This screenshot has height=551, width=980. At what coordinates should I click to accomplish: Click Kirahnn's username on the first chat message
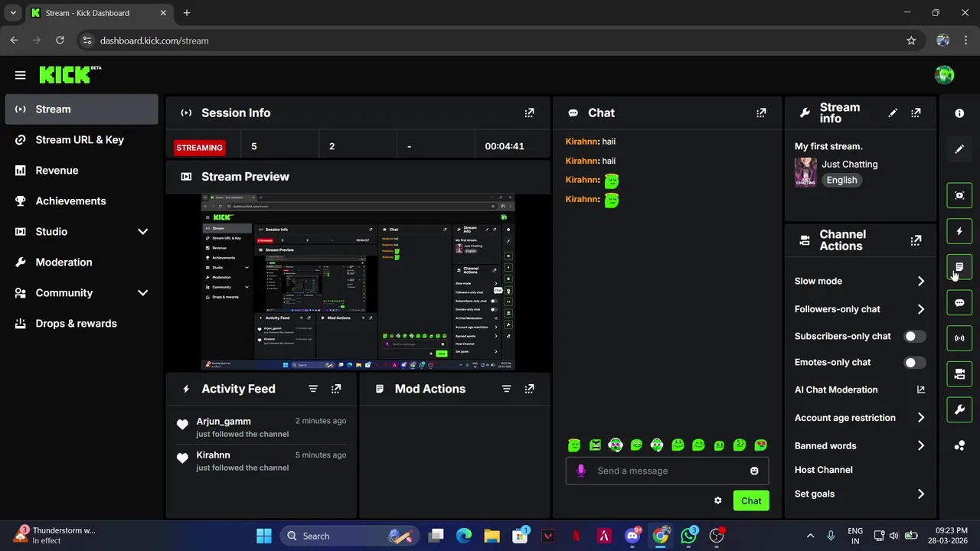tap(581, 142)
